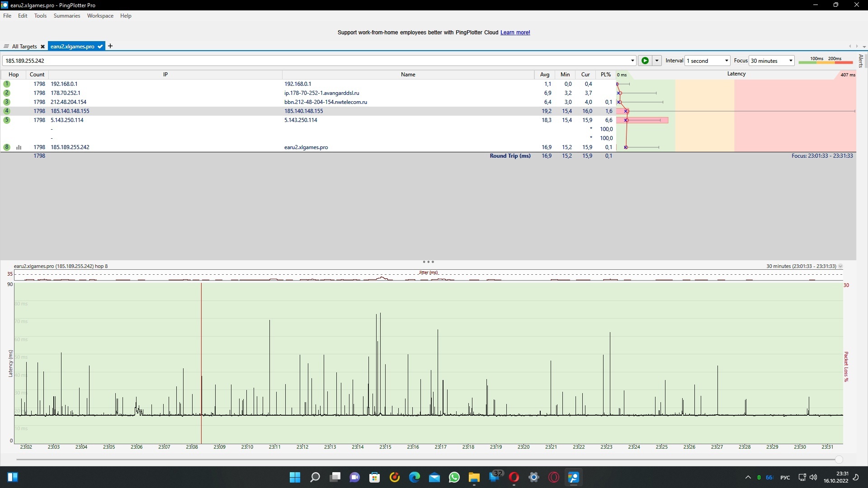This screenshot has height=488, width=868.
Task: Click the Avg column header
Action: [545, 75]
